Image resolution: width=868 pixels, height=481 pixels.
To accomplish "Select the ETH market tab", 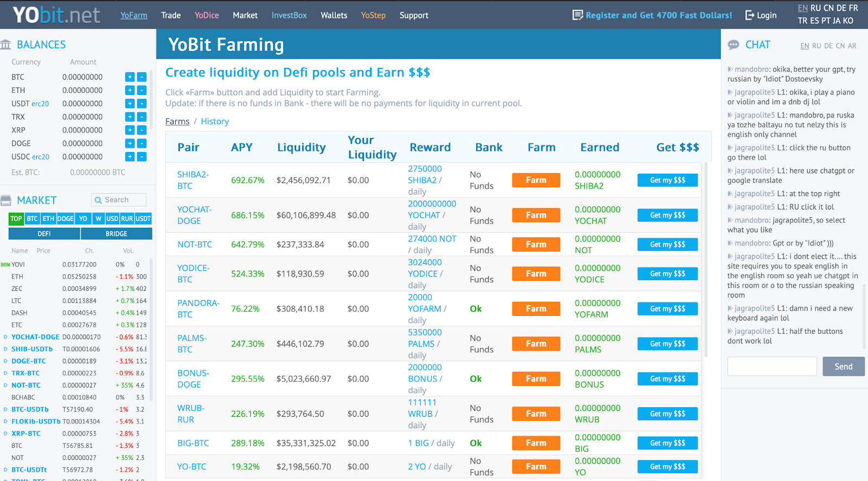I will click(x=48, y=219).
